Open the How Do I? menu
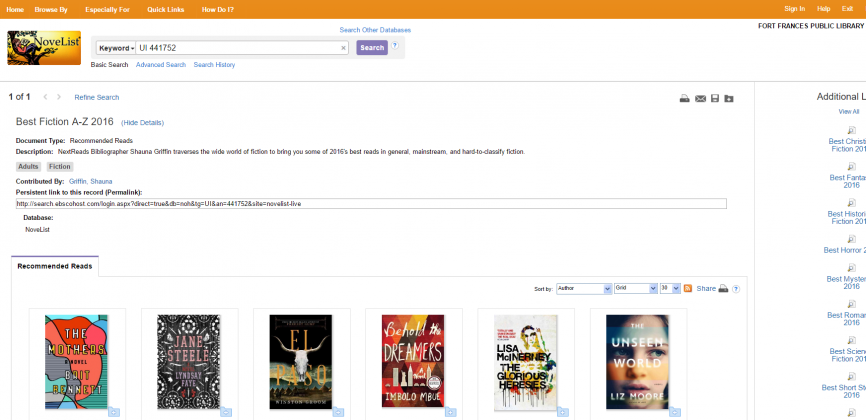This screenshot has width=866, height=420. [x=218, y=9]
